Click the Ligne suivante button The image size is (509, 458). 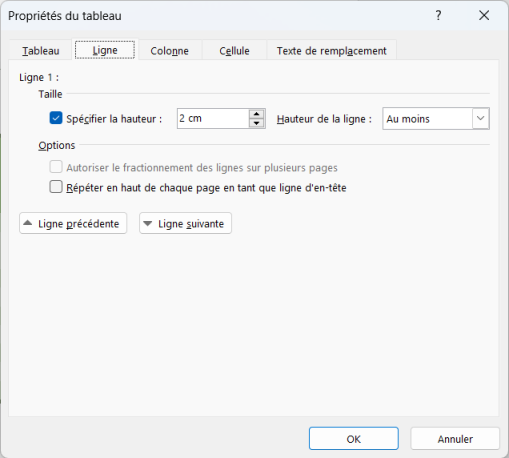click(185, 223)
